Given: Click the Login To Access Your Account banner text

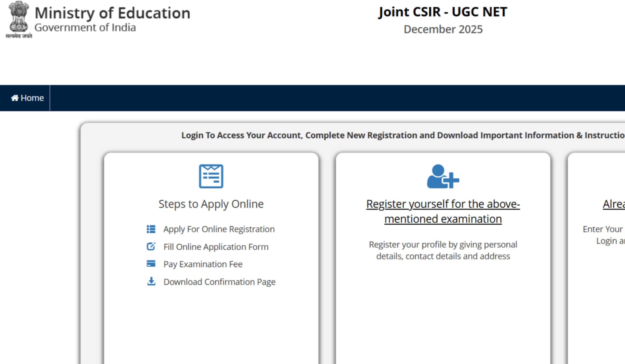Looking at the screenshot, I should pos(403,135).
